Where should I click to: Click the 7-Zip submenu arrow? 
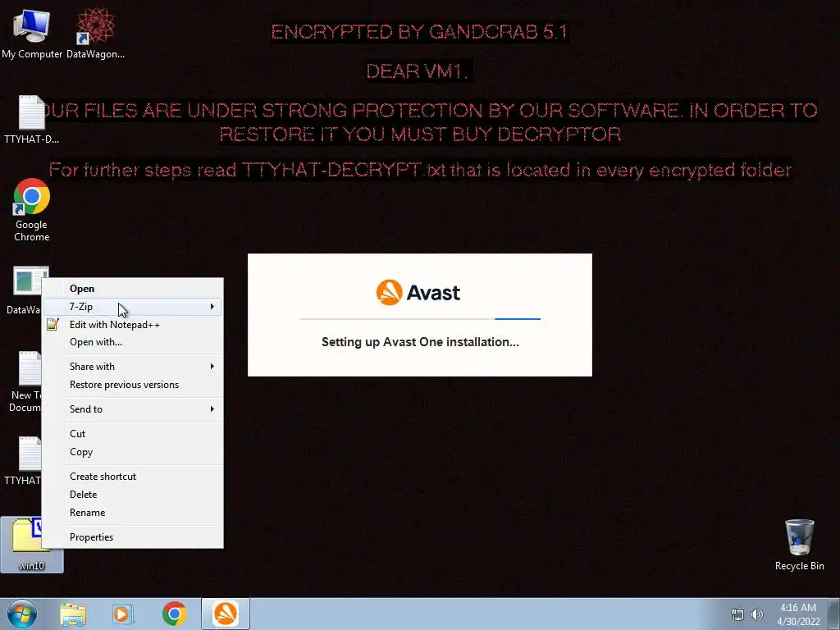pyautogui.click(x=212, y=307)
